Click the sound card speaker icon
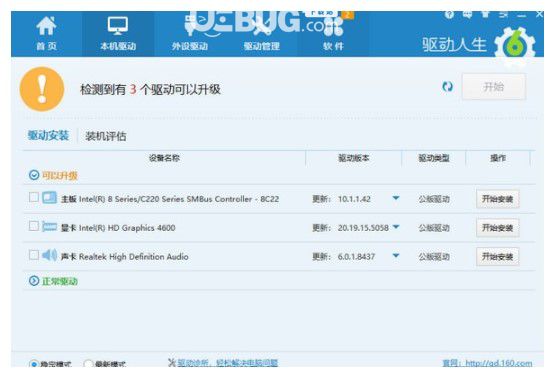This screenshot has height=373, width=545. click(x=49, y=256)
